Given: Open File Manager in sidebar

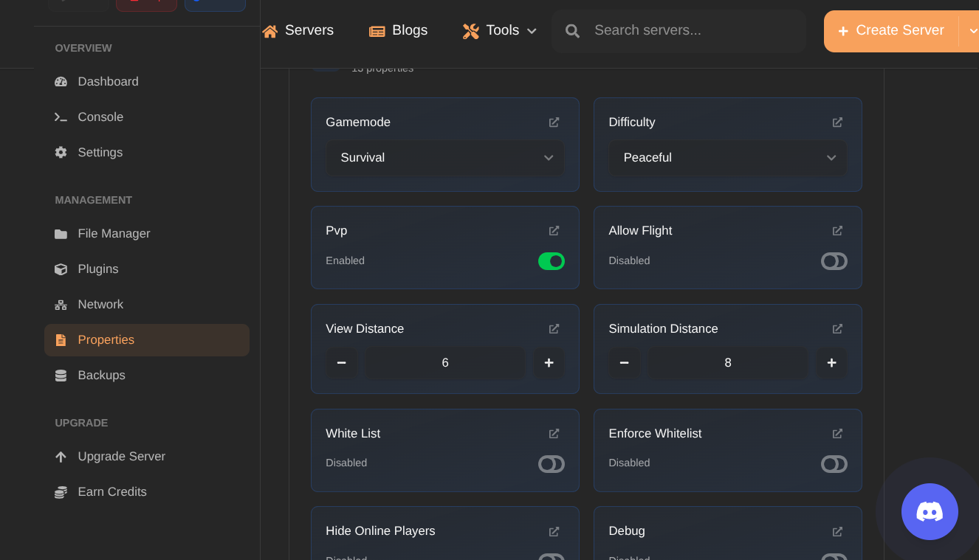Looking at the screenshot, I should point(114,234).
